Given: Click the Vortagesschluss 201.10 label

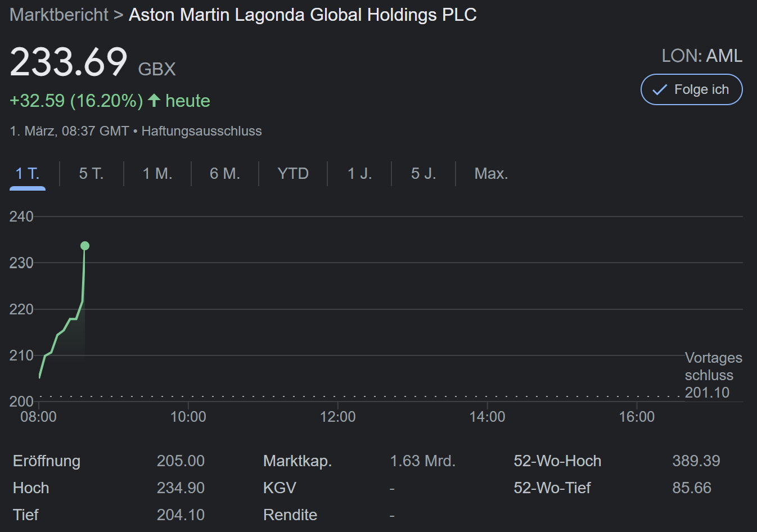Looking at the screenshot, I should 713,375.
